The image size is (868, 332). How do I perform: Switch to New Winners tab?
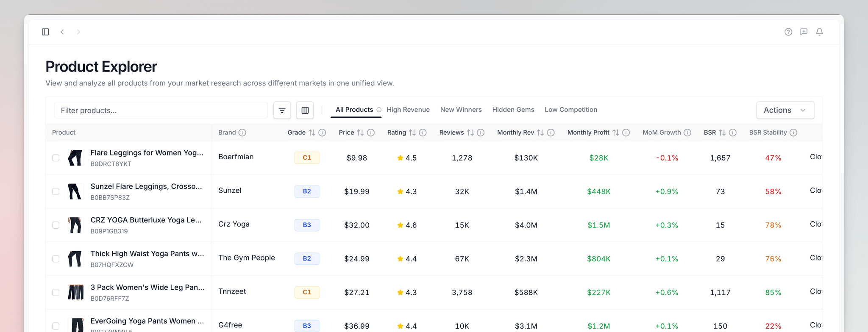pyautogui.click(x=461, y=110)
